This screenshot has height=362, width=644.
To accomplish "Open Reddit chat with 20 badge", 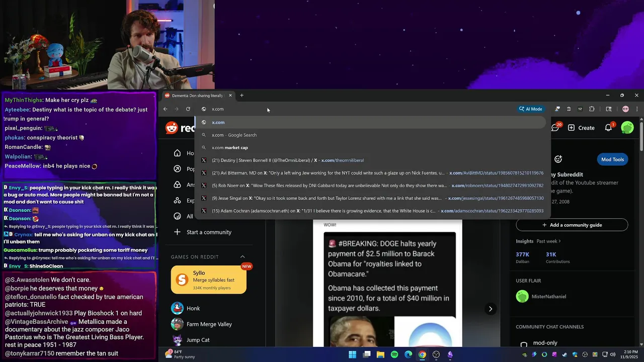I will coord(555,128).
